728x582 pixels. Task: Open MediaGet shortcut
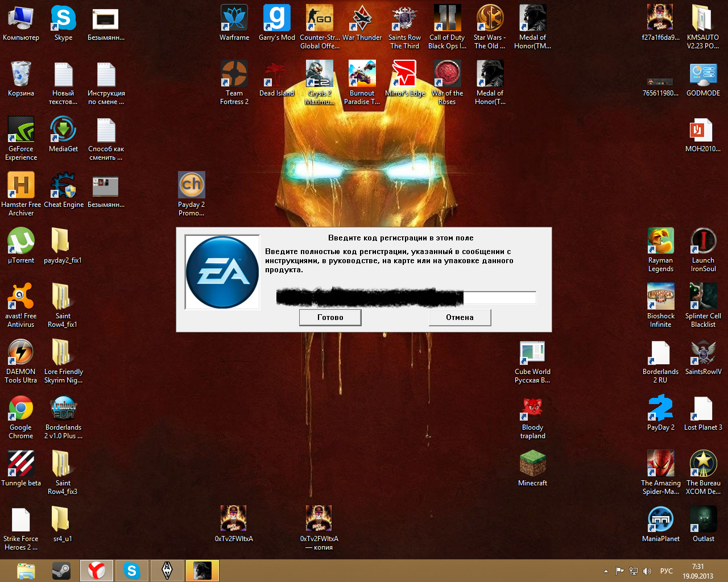[x=63, y=135]
